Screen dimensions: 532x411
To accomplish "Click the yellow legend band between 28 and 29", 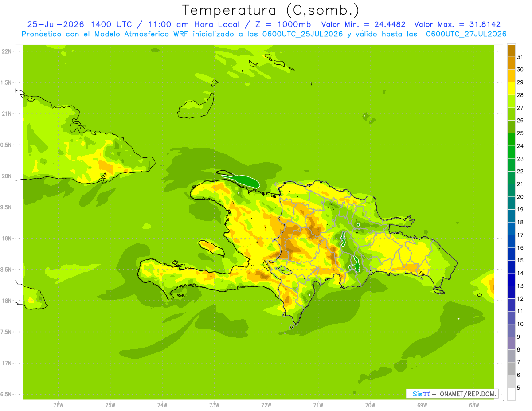I will 511,89.
